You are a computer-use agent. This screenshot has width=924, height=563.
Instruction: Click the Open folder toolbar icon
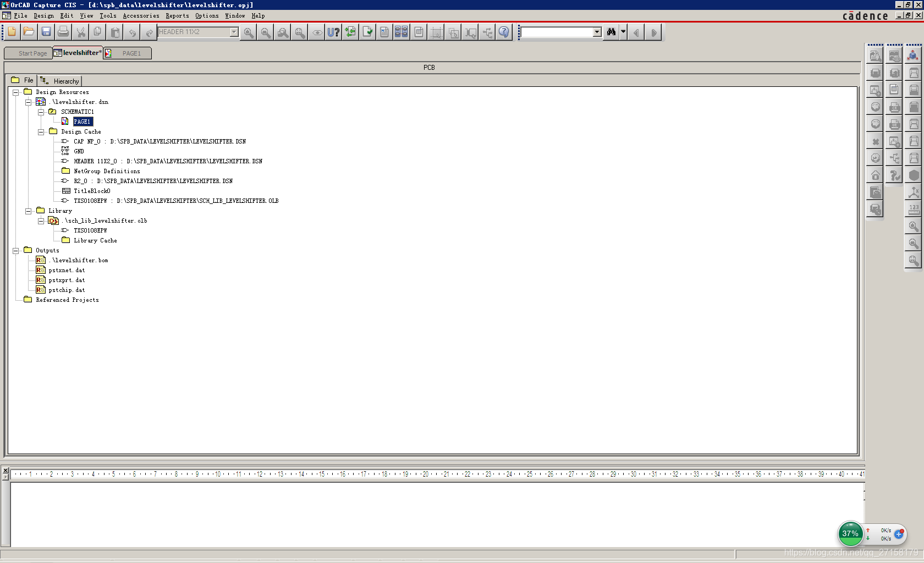tap(29, 32)
